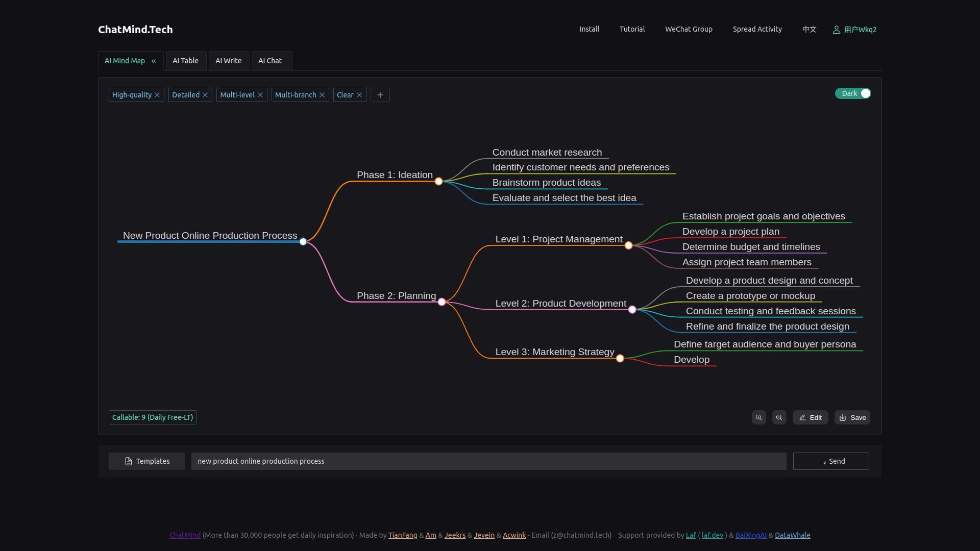Image resolution: width=980 pixels, height=551 pixels.
Task: Open the user profile 用户Wkq2
Action: tap(855, 30)
